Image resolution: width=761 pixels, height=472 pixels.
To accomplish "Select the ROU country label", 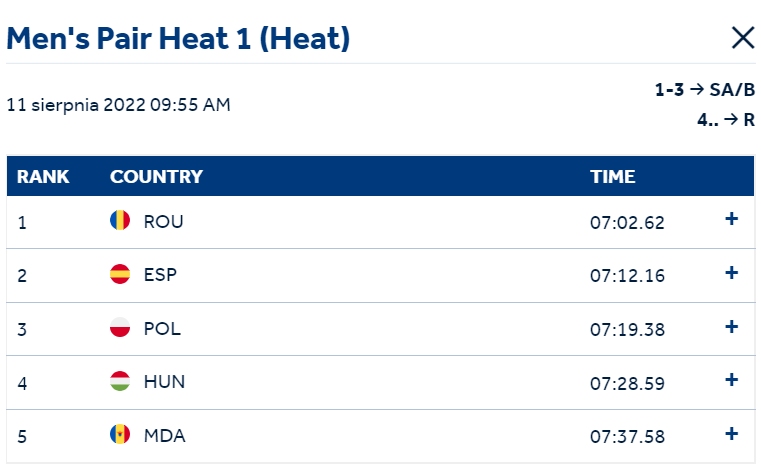I will point(164,222).
